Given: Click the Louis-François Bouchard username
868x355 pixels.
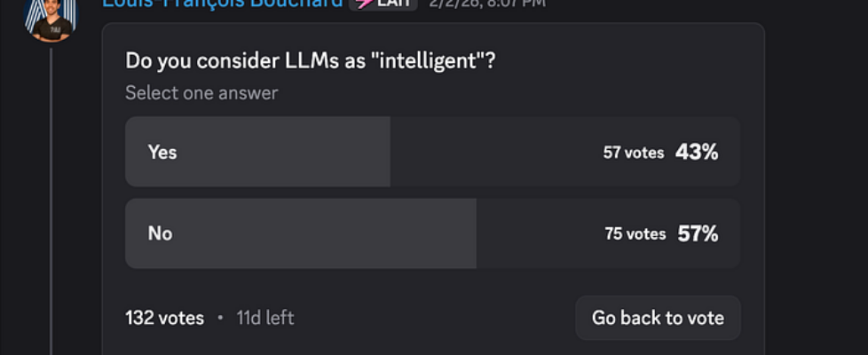Looking at the screenshot, I should click(x=222, y=4).
